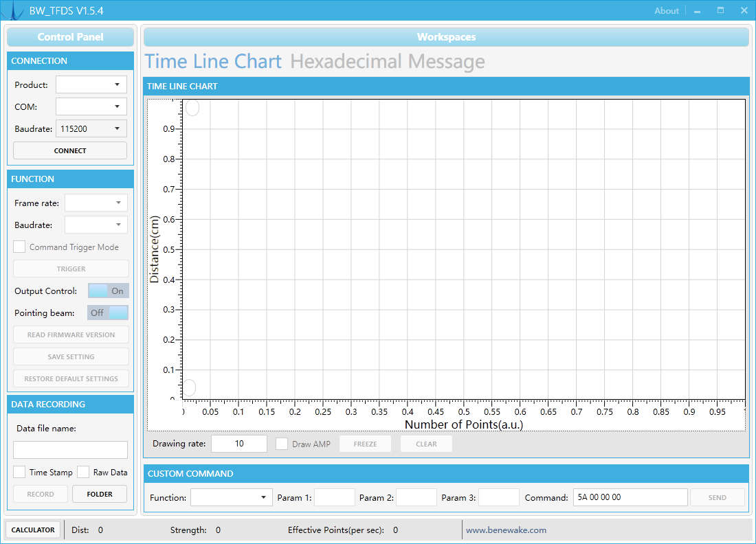Screen dimensions: 756x544
Task: Click the FREEZE button
Action: tap(366, 444)
